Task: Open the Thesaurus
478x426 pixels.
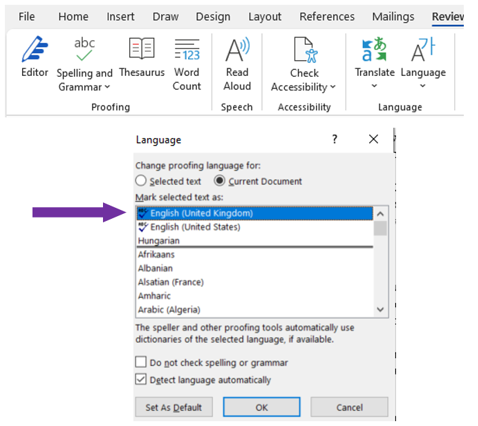Action: (142, 57)
